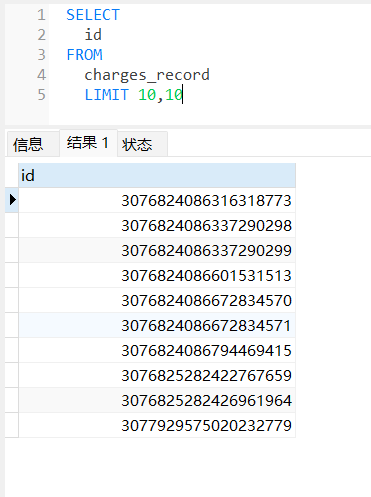Select cell 307682528242276​7659
Image resolution: width=371 pixels, height=497 pixels.
tap(157, 375)
